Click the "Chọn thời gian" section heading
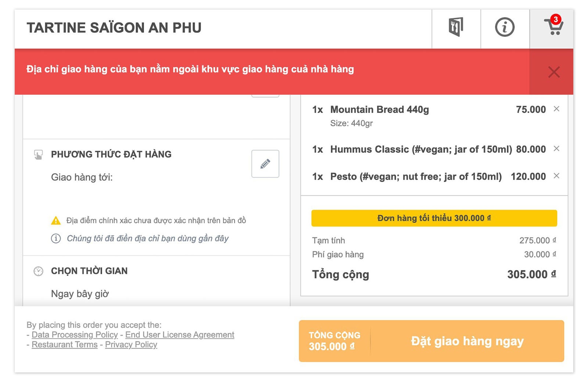 (89, 271)
